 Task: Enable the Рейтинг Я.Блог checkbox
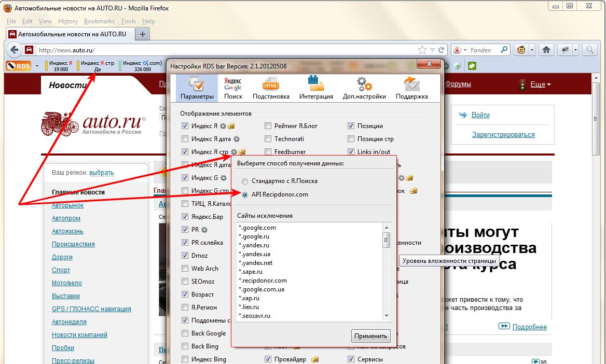coord(268,126)
